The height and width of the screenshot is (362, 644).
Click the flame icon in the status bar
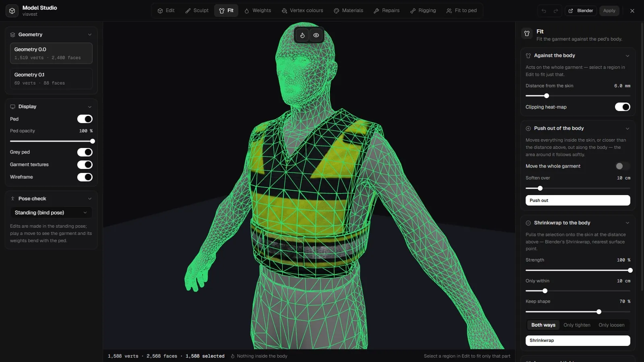coord(233,356)
